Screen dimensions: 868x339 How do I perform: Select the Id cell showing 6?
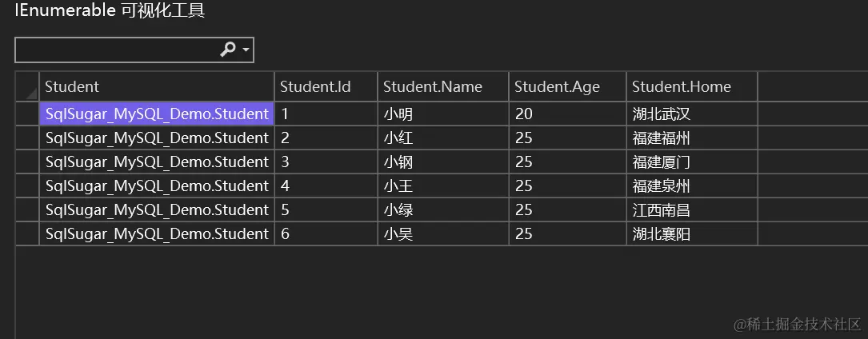(x=326, y=234)
